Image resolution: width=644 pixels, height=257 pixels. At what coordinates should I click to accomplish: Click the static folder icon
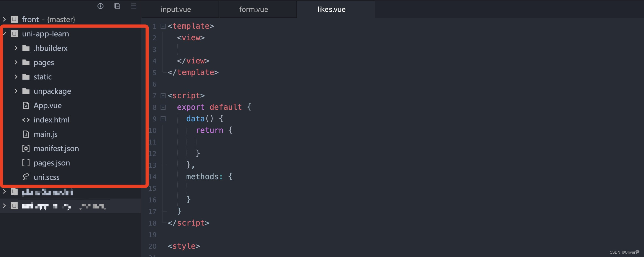point(26,77)
